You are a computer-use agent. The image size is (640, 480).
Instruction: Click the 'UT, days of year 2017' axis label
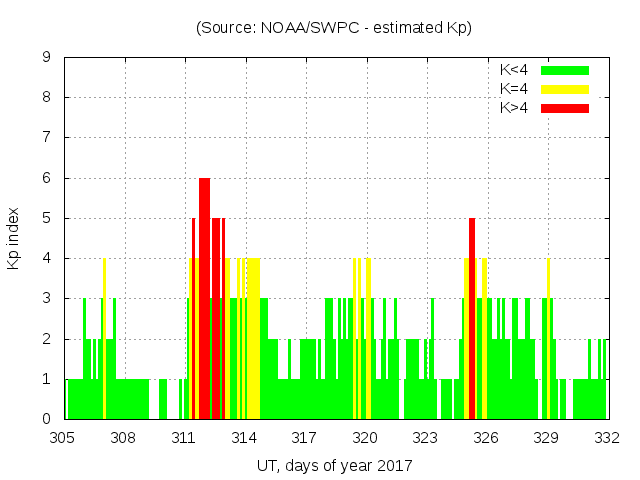(x=334, y=465)
